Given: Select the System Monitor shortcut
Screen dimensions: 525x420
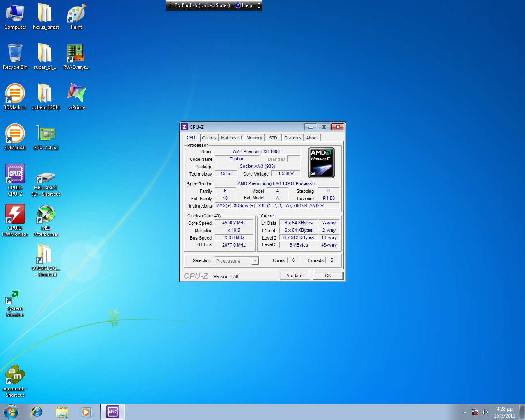Looking at the screenshot, I should pos(15,304).
